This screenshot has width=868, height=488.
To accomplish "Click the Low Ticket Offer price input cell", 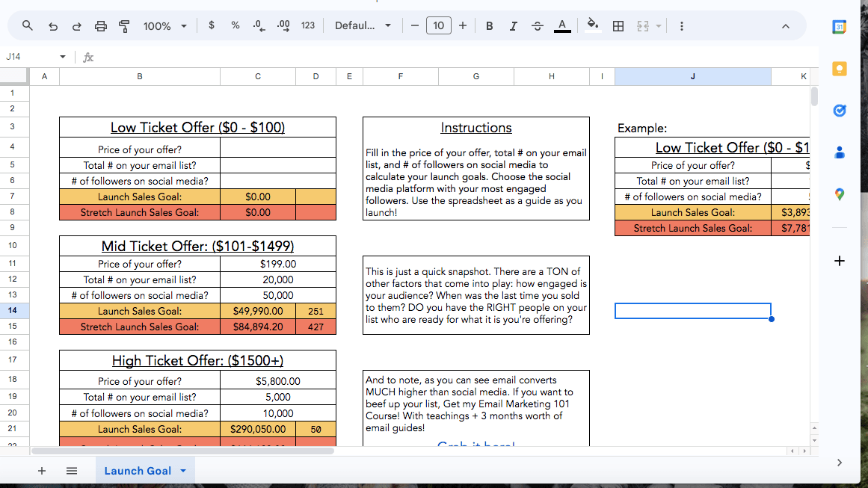I will 278,147.
